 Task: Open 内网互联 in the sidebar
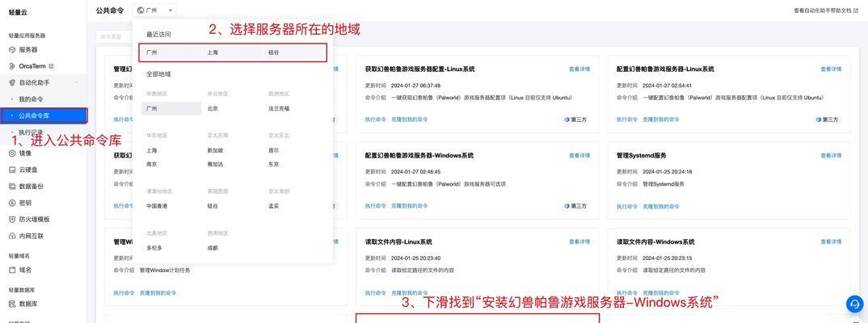click(31, 236)
